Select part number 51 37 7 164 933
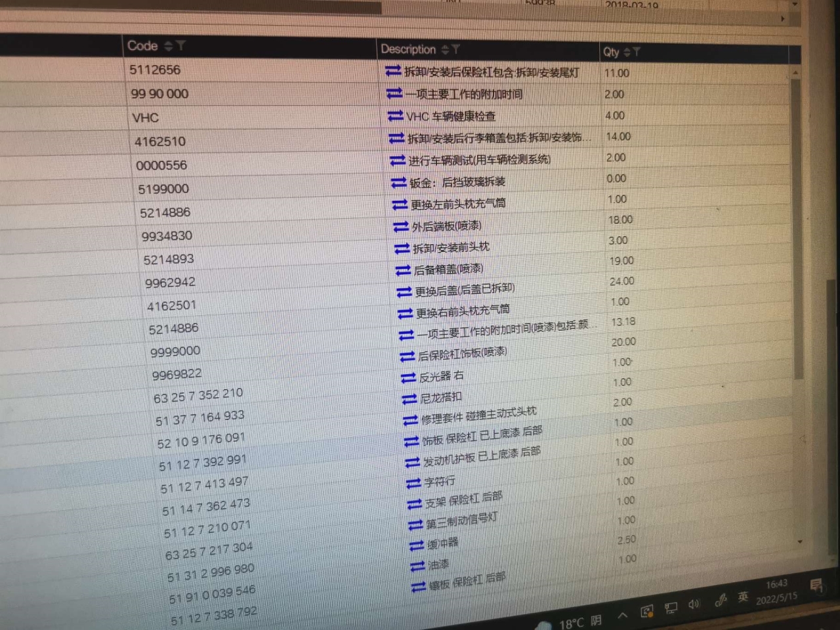The image size is (840, 630). coord(200,418)
